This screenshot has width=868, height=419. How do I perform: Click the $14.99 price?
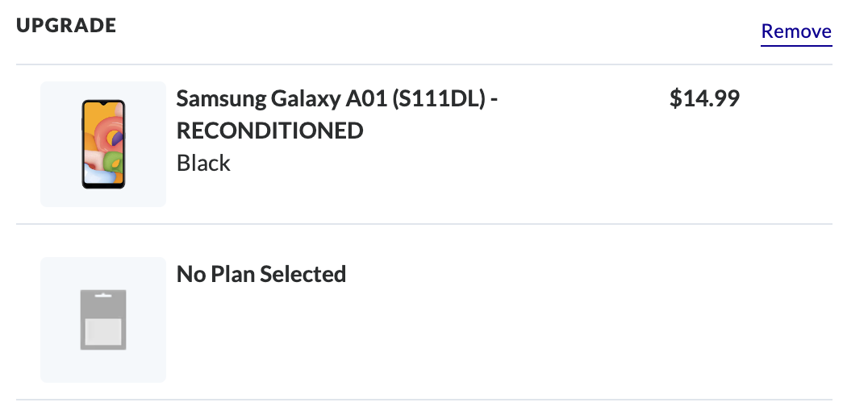[704, 98]
